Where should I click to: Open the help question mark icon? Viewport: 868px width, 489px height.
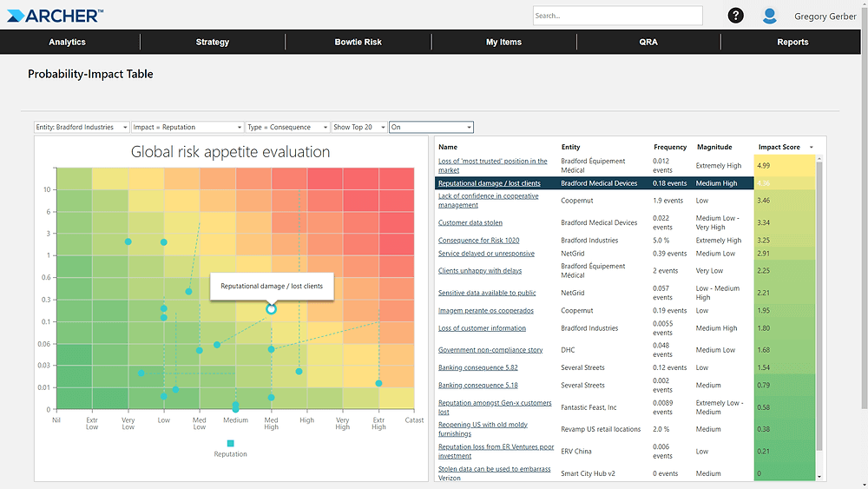(x=735, y=16)
